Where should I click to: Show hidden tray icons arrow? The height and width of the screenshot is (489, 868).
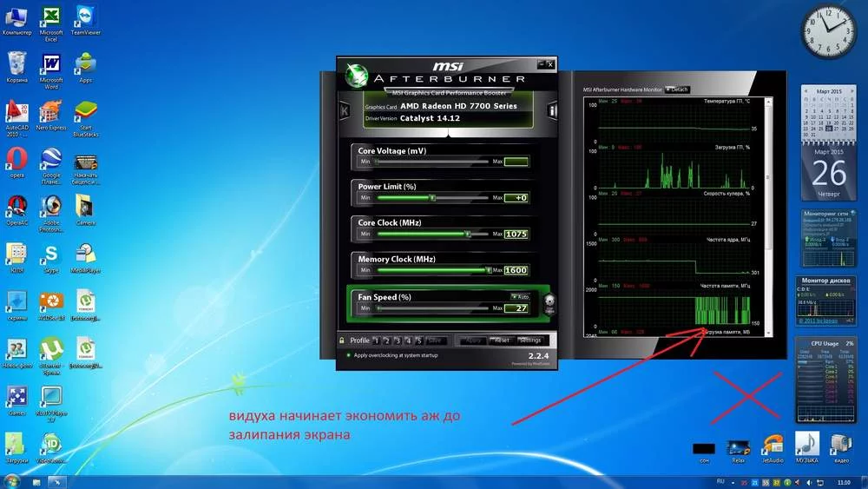pos(733,483)
